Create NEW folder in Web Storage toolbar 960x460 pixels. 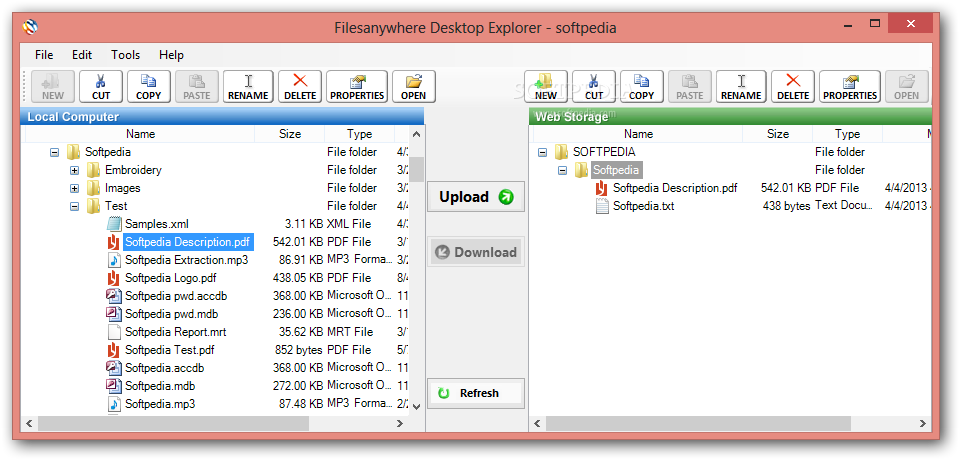pyautogui.click(x=546, y=86)
